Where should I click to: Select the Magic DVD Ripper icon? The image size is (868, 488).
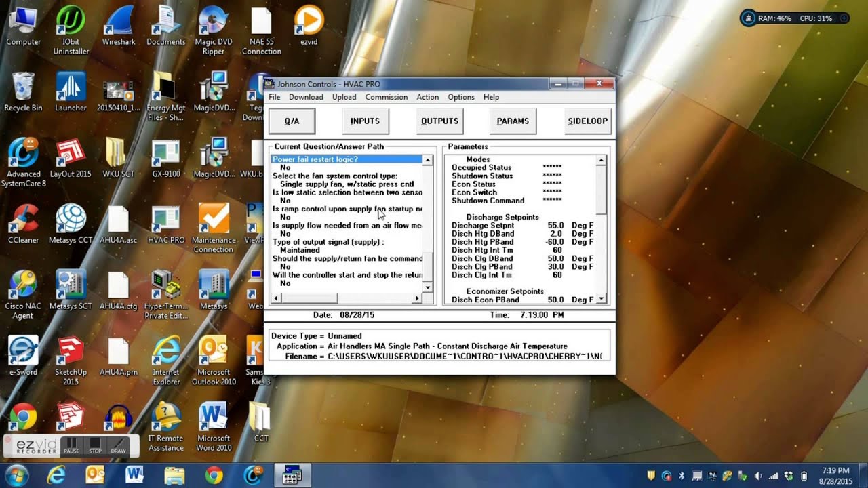(x=214, y=32)
